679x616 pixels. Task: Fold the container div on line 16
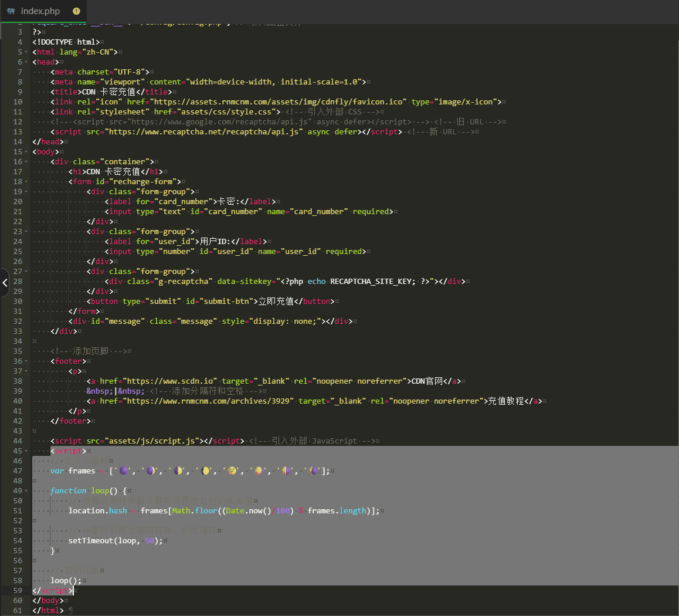point(26,161)
